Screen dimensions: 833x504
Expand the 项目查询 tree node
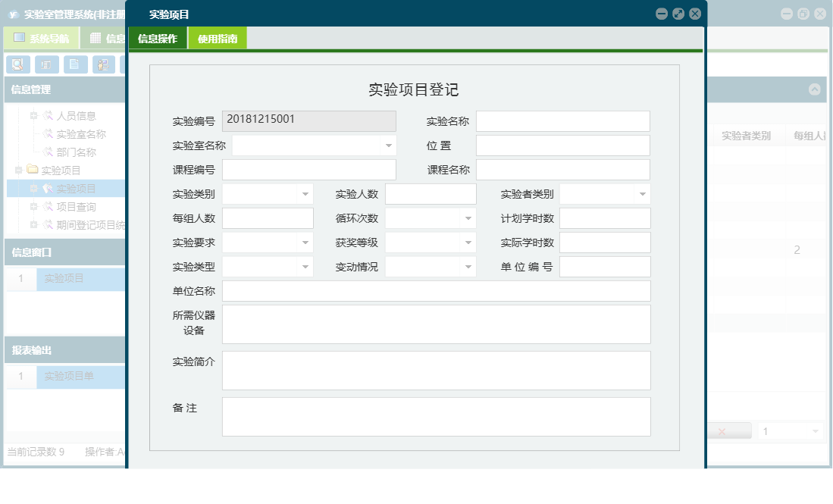[x=33, y=207]
